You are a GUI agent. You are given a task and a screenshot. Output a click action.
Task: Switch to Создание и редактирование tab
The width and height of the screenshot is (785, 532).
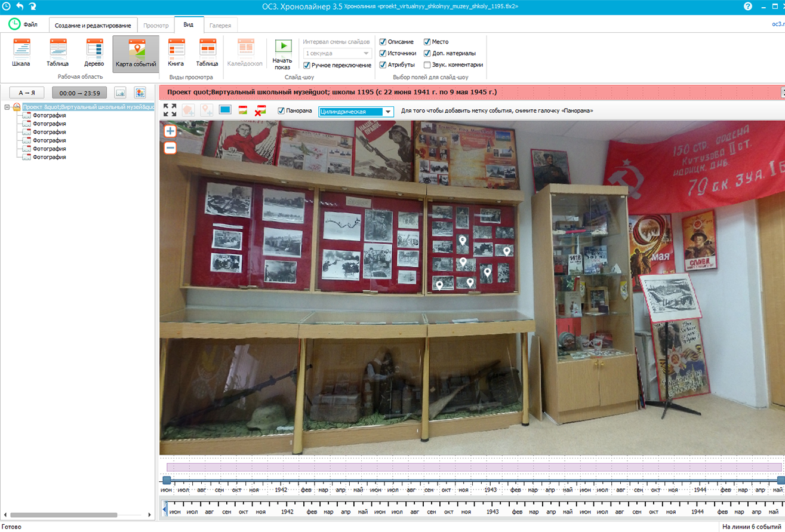coord(93,26)
